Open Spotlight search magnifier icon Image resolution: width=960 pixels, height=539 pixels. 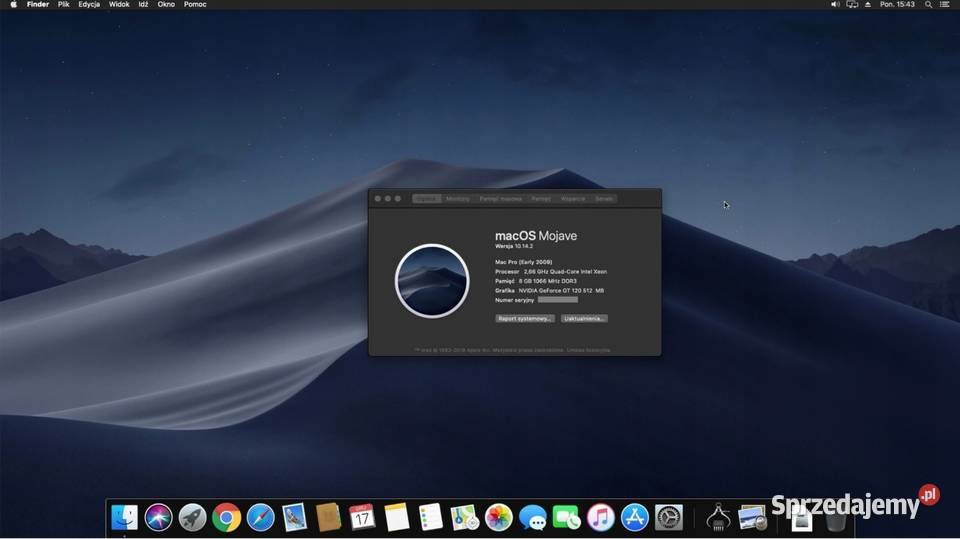pyautogui.click(x=928, y=4)
